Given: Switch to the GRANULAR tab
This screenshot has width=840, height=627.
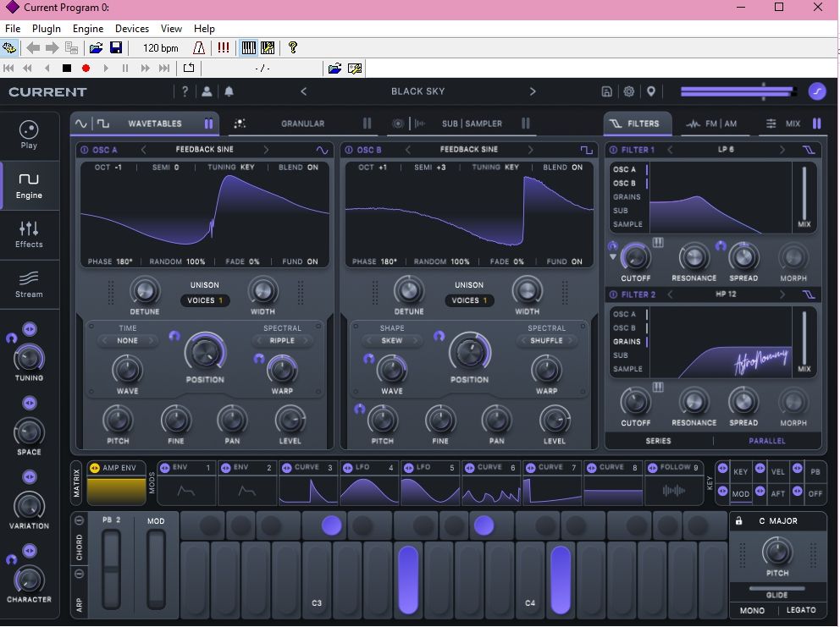Looking at the screenshot, I should pos(302,124).
